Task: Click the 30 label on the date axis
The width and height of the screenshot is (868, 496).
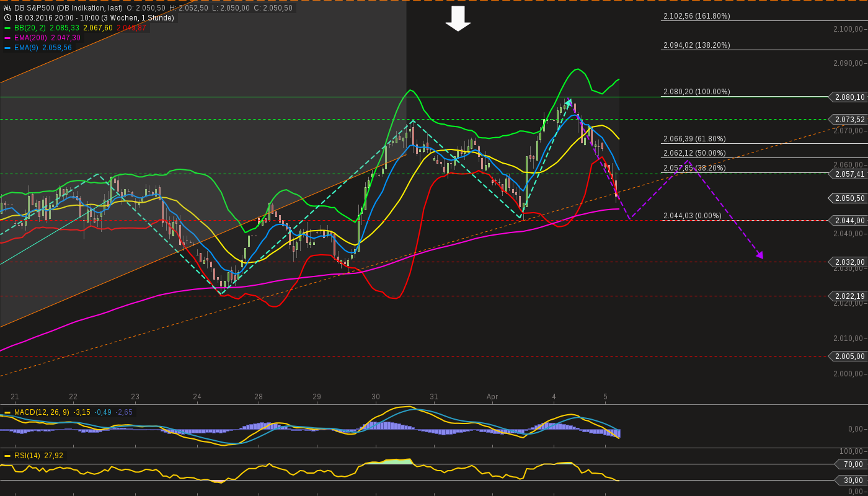Action: tap(376, 397)
